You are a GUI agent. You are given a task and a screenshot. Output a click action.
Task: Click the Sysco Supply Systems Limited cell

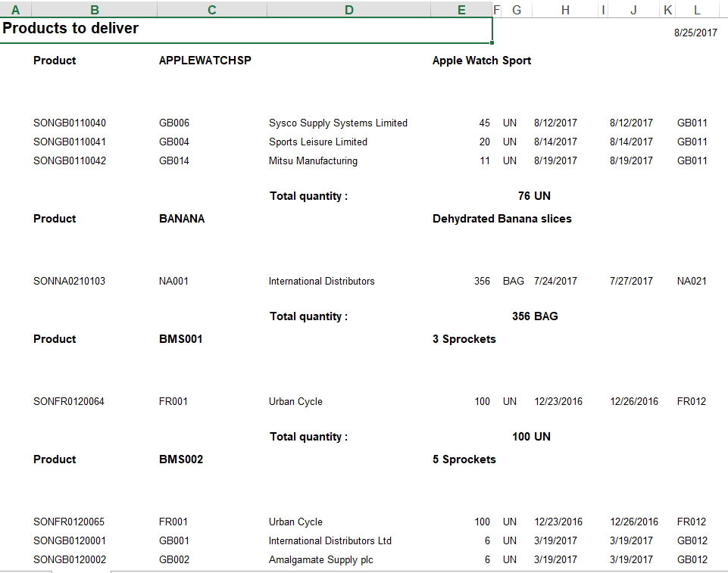(x=338, y=123)
